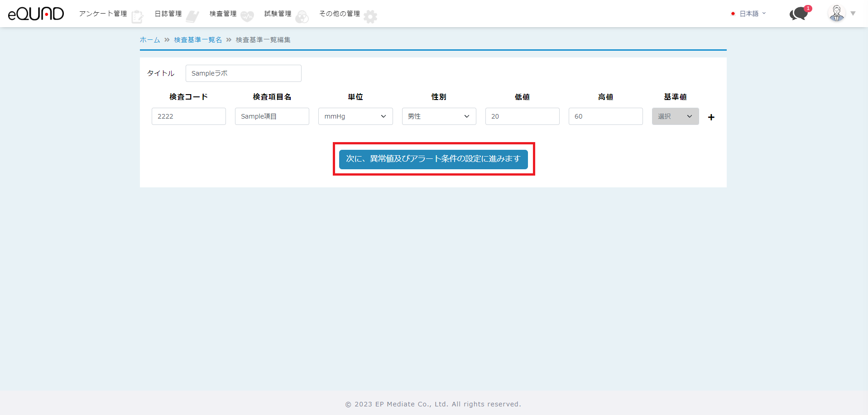Go to ホーム breadcrumb link

click(x=150, y=40)
